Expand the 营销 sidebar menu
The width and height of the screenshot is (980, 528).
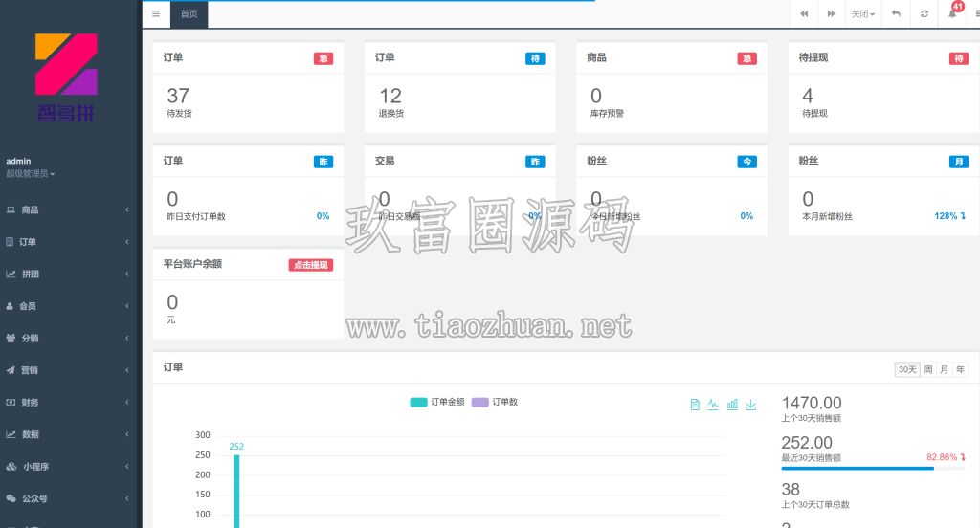(x=69, y=370)
